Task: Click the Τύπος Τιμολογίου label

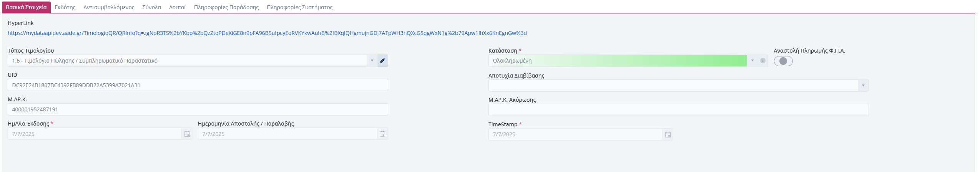Action: 31,51
